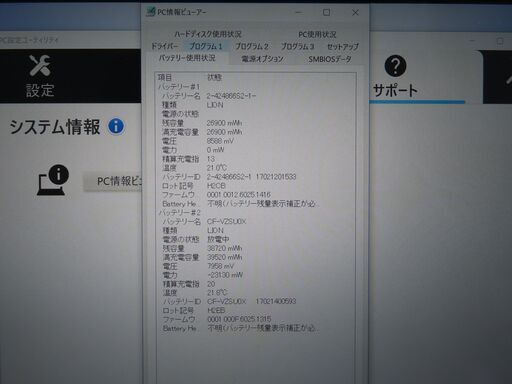Click the サポート question mark icon

395,66
